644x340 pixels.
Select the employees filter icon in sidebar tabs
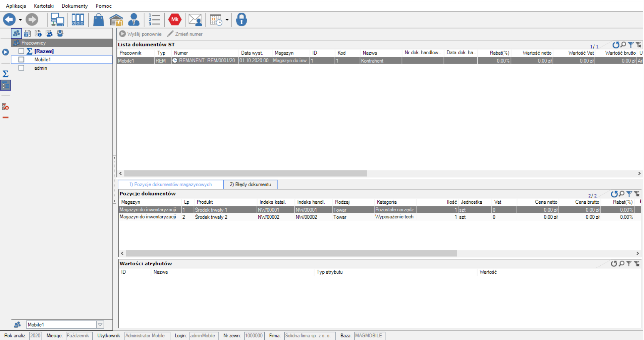pyautogui.click(x=16, y=33)
